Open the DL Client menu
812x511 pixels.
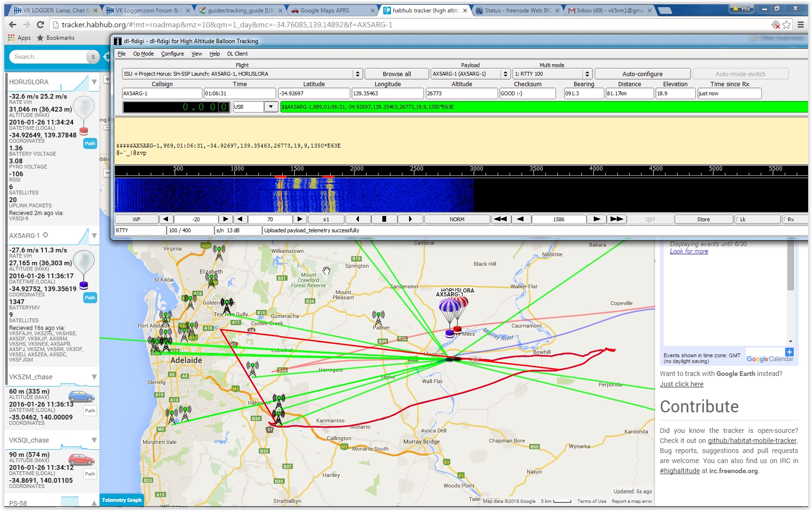click(237, 54)
